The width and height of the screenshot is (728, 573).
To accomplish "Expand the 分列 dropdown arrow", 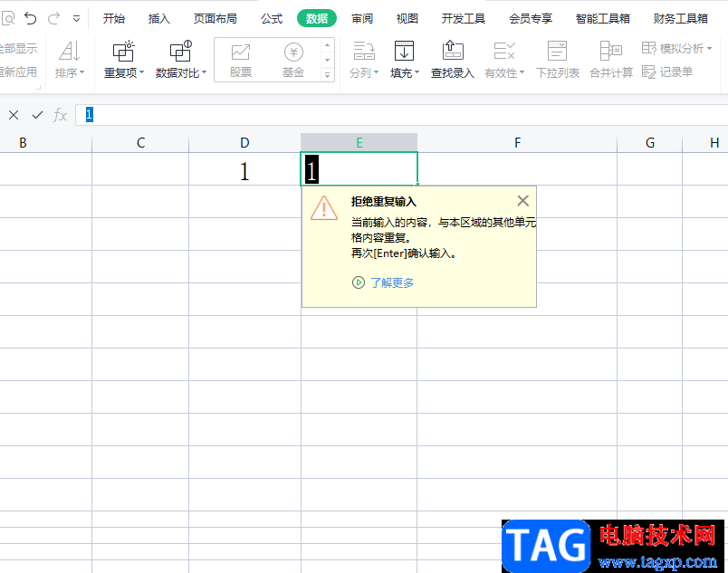I will click(376, 72).
